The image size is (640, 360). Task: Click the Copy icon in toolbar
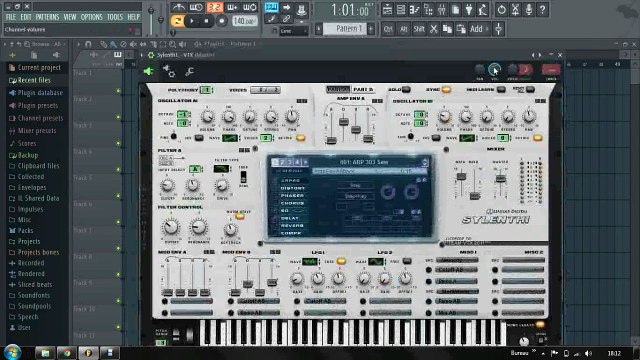pyautogui.click(x=447, y=29)
